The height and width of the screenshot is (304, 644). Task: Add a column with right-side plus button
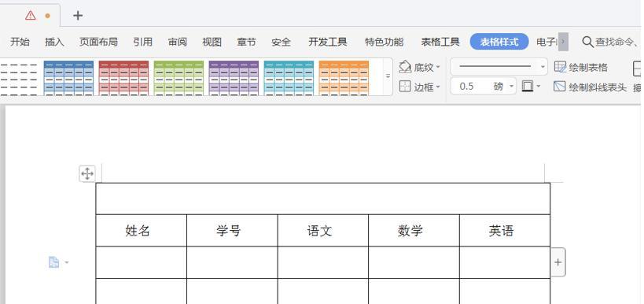558,262
